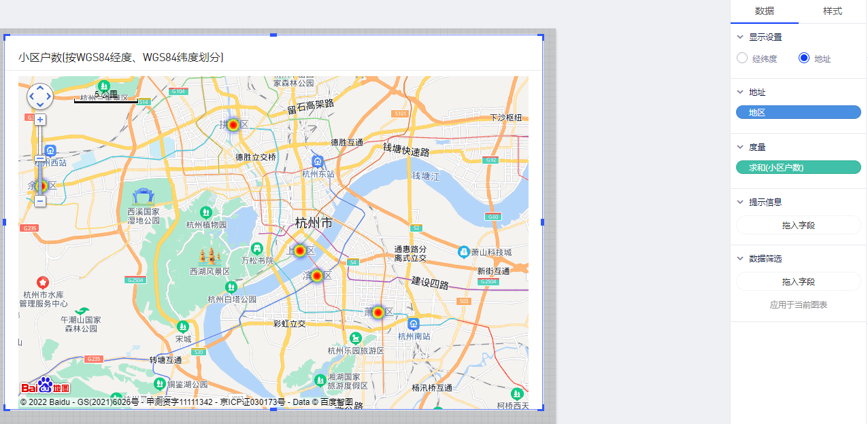Viewport: 868px width, 424px height.
Task: Click the map zoom out minus button
Action: 40,201
